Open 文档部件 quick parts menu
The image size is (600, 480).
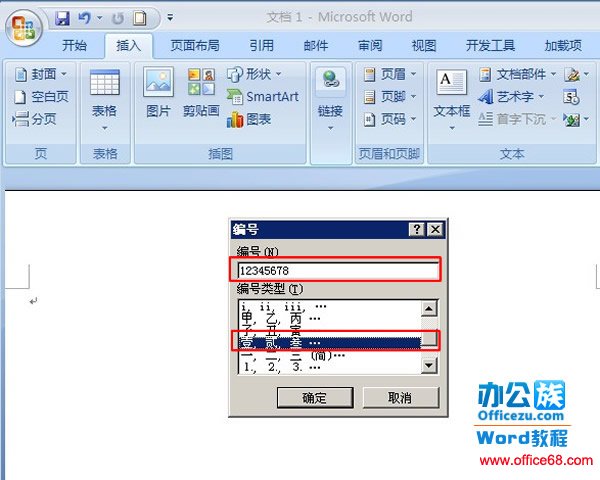point(517,74)
